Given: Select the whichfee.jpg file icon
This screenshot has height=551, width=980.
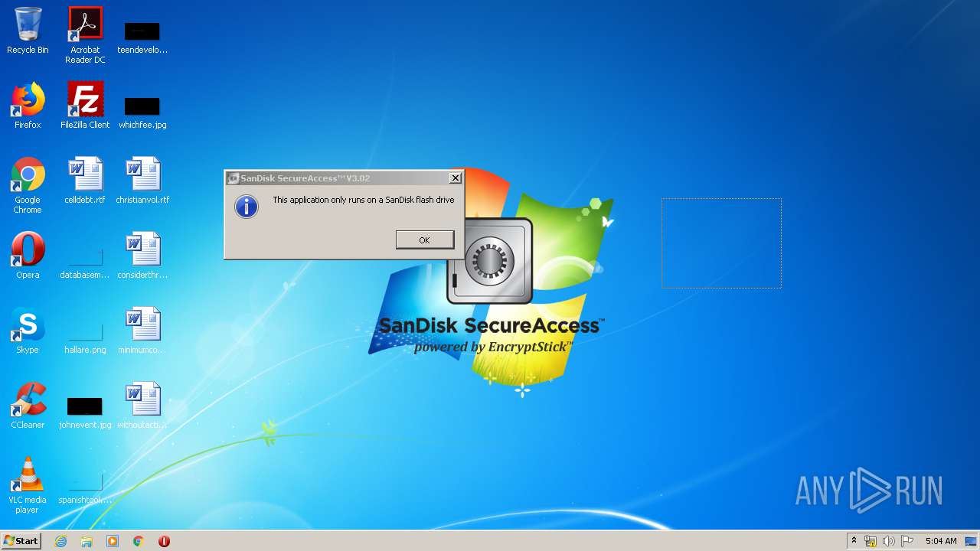Looking at the screenshot, I should tap(142, 112).
